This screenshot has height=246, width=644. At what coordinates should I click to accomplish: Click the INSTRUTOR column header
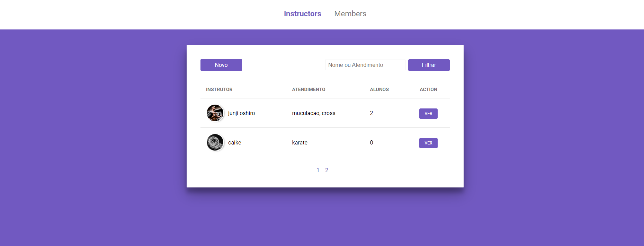coord(219,89)
